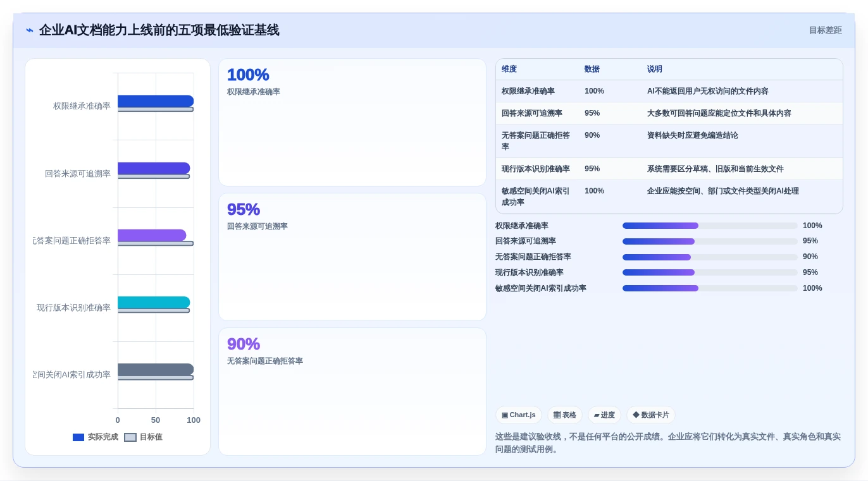
Task: Click 敏感空间关闭AI索引成功率 in the table
Action: click(x=536, y=197)
